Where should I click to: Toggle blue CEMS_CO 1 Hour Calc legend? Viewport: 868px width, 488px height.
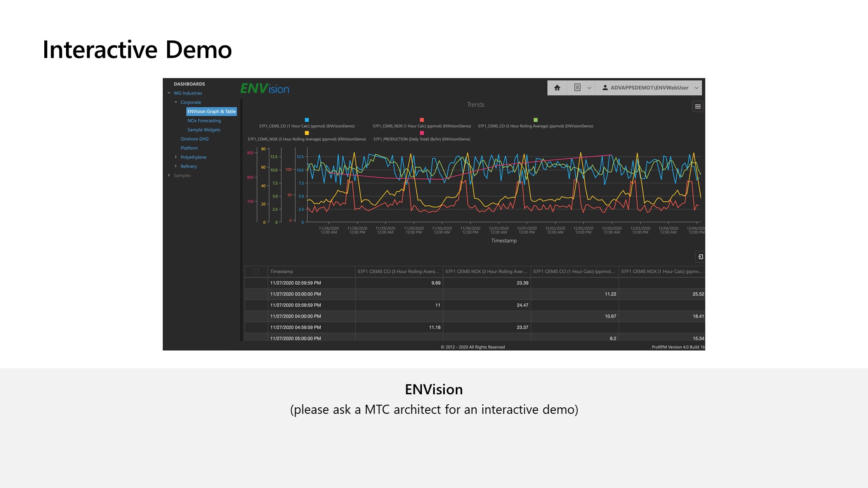(x=307, y=120)
